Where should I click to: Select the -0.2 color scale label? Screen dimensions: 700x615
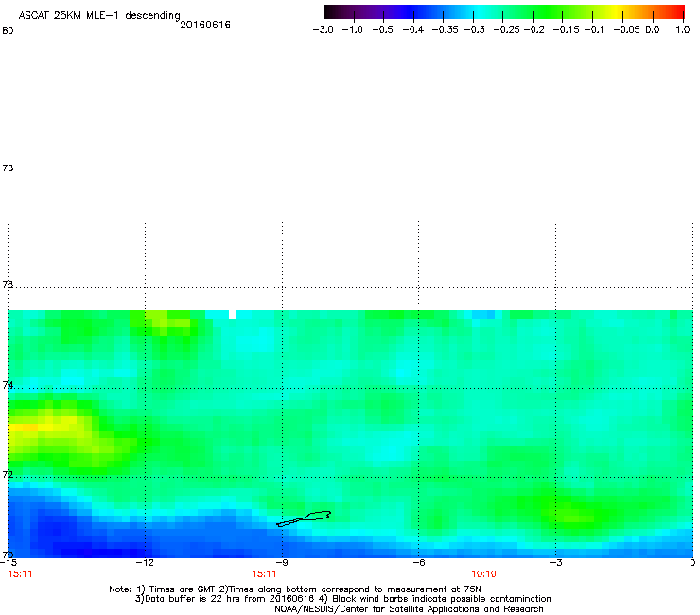tap(534, 30)
